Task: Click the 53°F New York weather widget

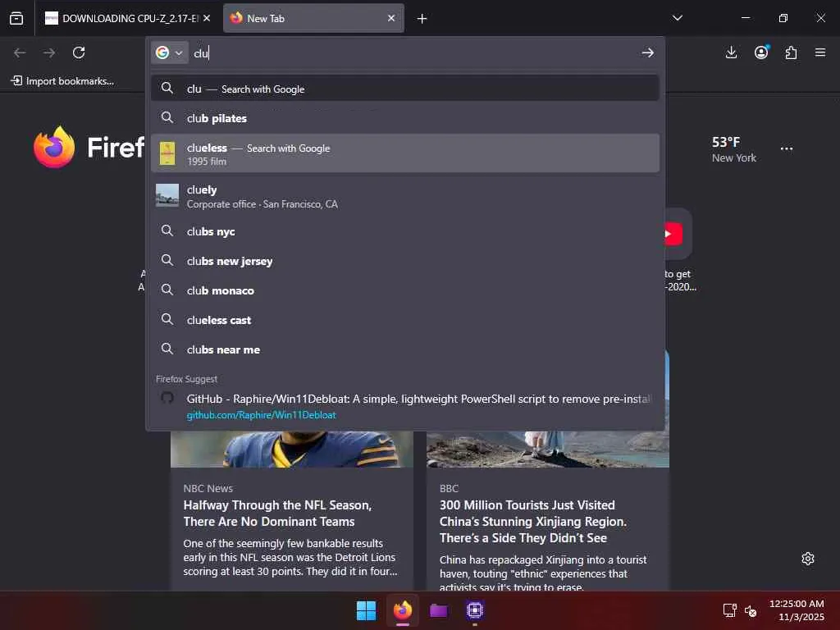Action: click(733, 149)
